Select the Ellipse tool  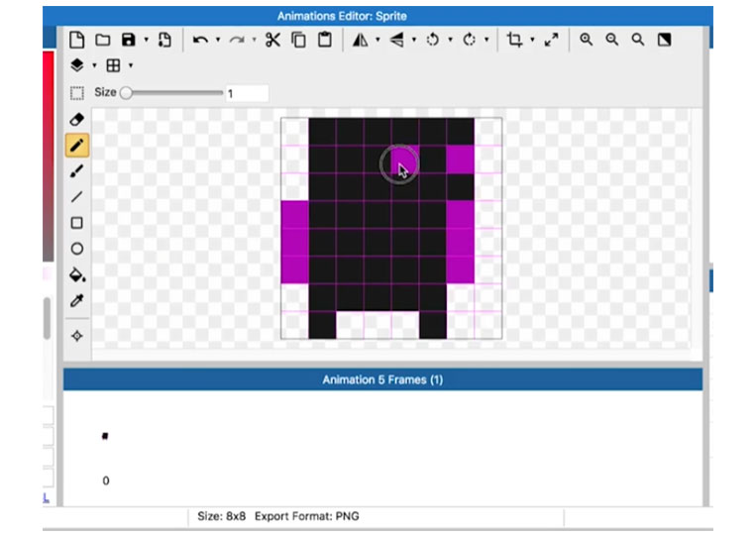(x=77, y=249)
